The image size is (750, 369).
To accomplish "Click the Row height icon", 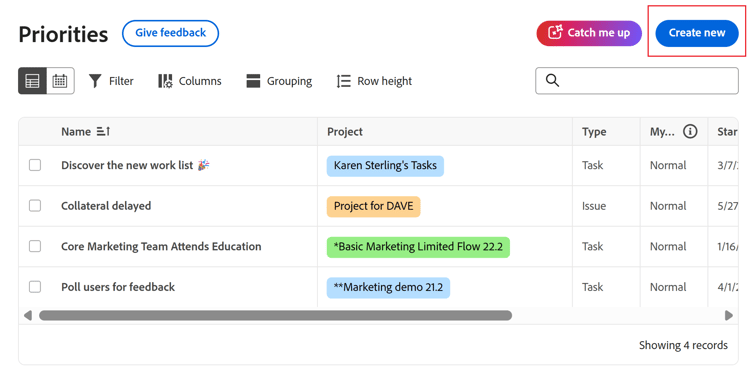I will coord(343,81).
